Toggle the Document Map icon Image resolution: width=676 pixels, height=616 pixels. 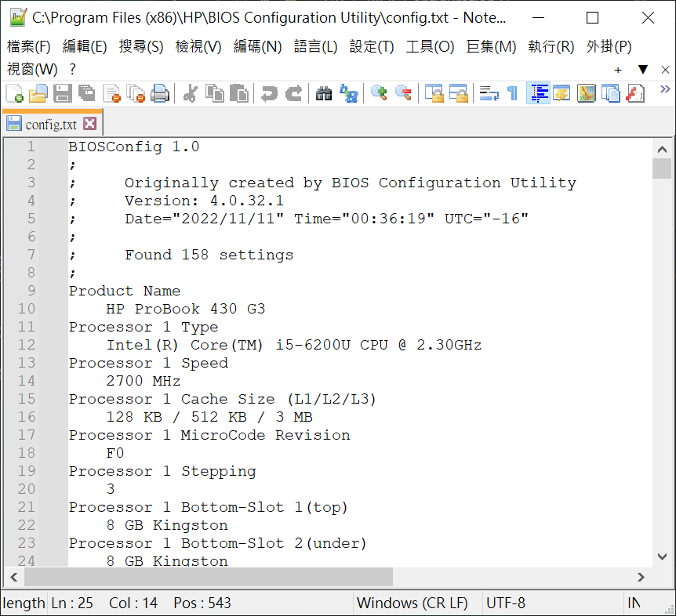click(587, 93)
